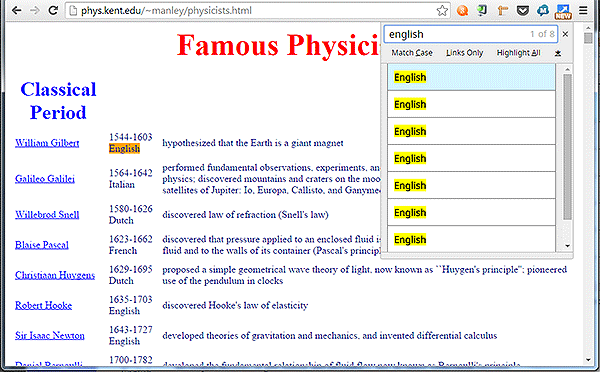This screenshot has width=600, height=372.
Task: Reload the physicists page
Action: [x=53, y=10]
